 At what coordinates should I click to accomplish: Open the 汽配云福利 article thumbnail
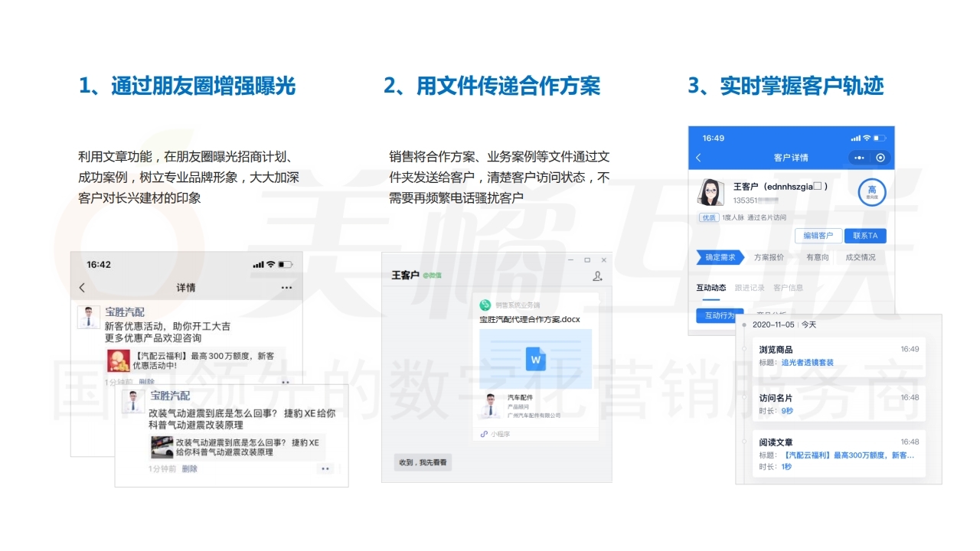point(118,360)
